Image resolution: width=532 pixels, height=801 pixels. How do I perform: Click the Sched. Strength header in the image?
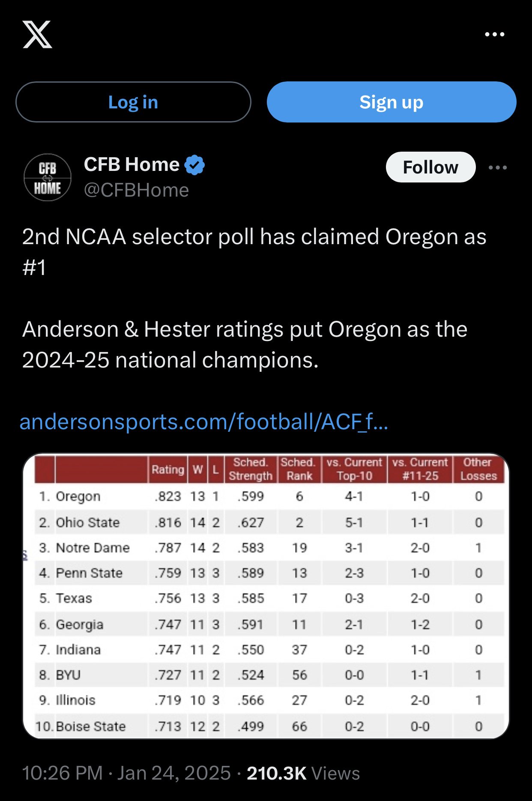[251, 469]
